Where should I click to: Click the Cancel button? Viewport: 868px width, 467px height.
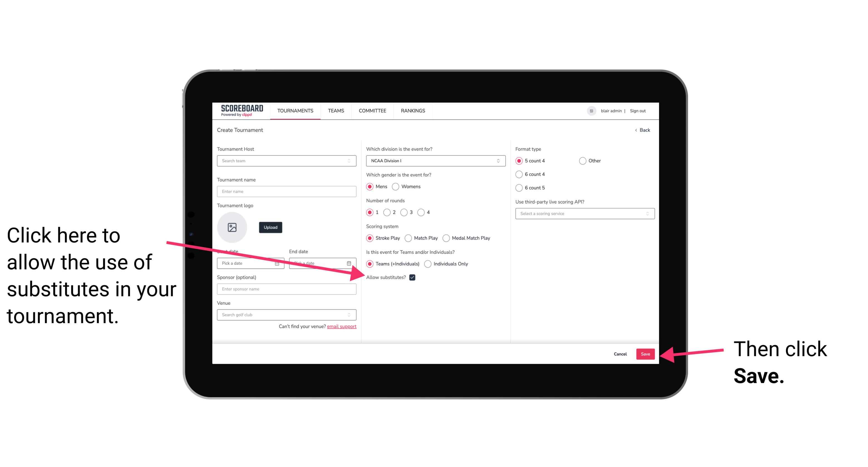tap(620, 353)
